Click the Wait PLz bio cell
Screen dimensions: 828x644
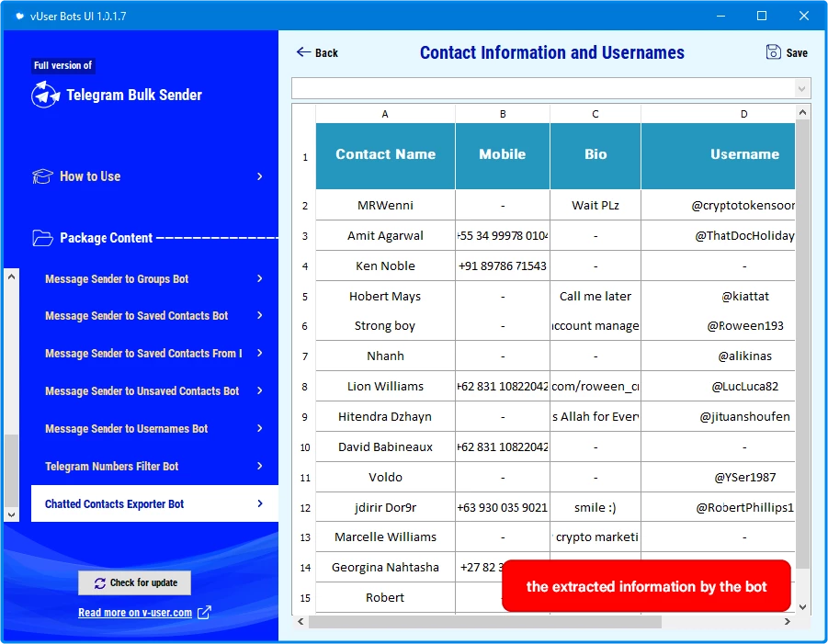(595, 206)
